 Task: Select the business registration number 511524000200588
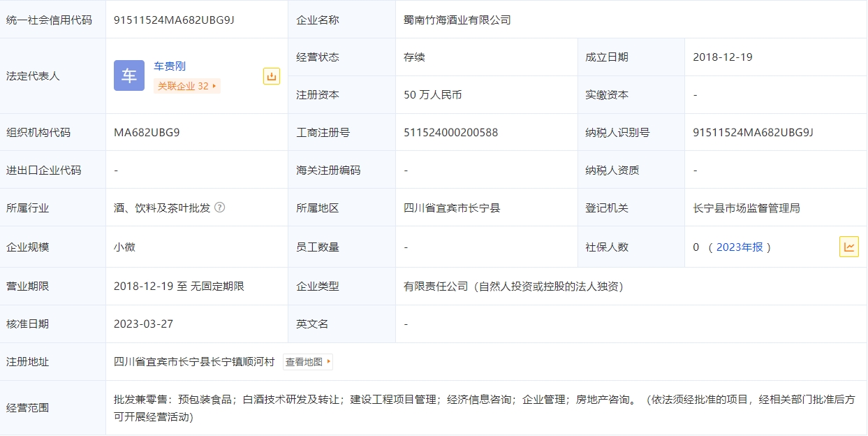coord(451,133)
